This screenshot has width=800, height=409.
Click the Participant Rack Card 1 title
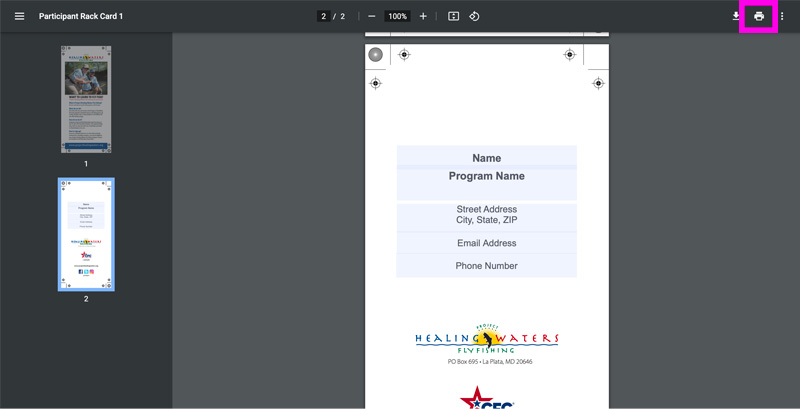coord(81,16)
